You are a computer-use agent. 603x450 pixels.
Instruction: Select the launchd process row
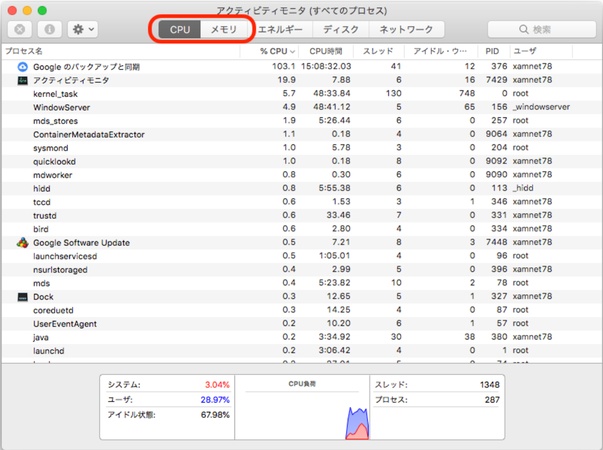click(302, 350)
